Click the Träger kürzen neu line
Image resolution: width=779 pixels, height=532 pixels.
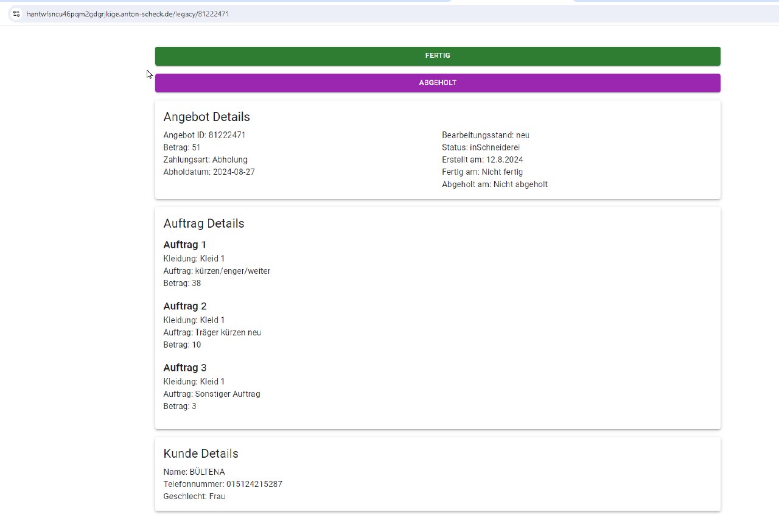tap(212, 332)
